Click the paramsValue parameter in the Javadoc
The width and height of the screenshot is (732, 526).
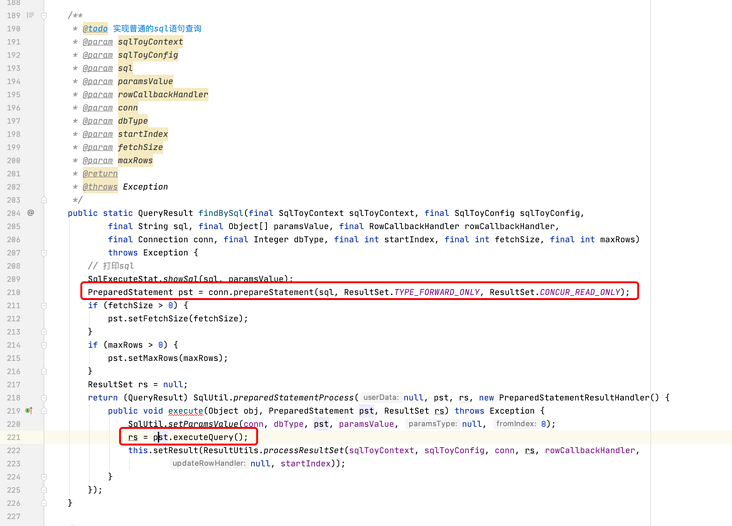click(145, 81)
